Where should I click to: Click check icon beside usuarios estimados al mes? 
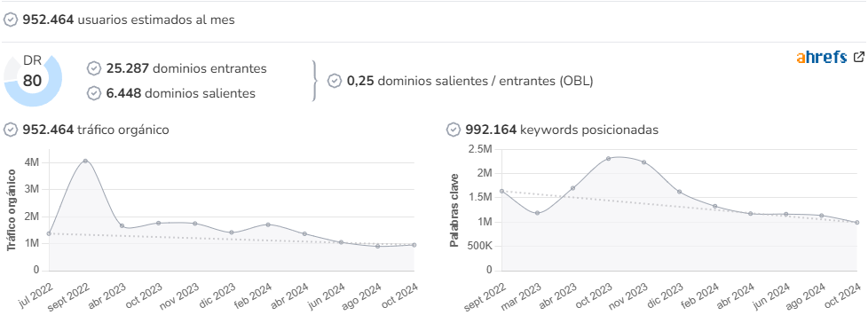11,20
